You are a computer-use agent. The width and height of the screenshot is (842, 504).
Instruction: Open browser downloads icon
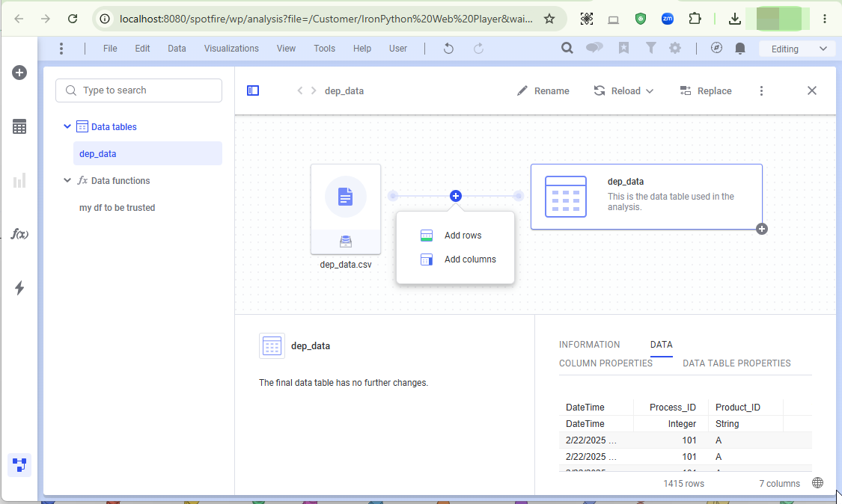[x=735, y=19]
